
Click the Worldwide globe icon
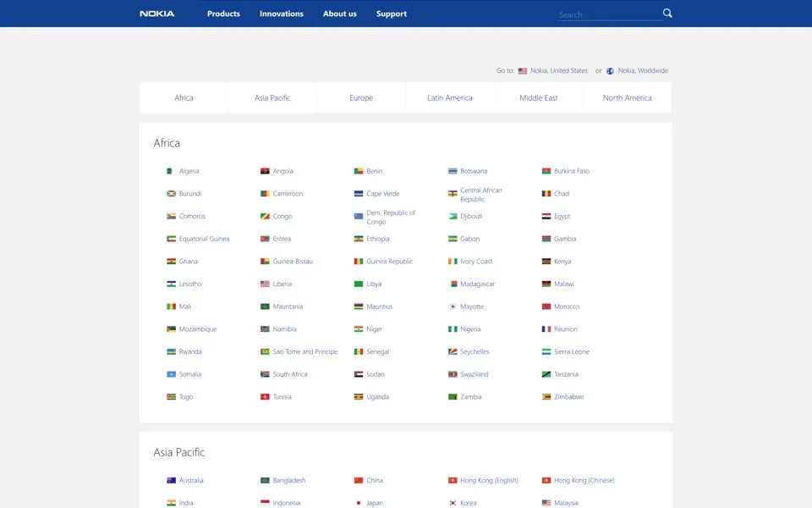point(610,71)
